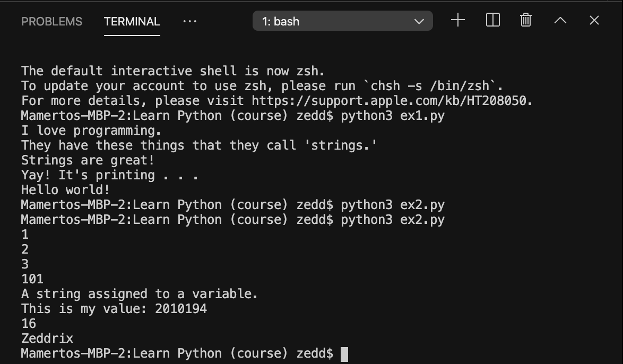Collapse the terminal panel using the chevron

[x=560, y=20]
